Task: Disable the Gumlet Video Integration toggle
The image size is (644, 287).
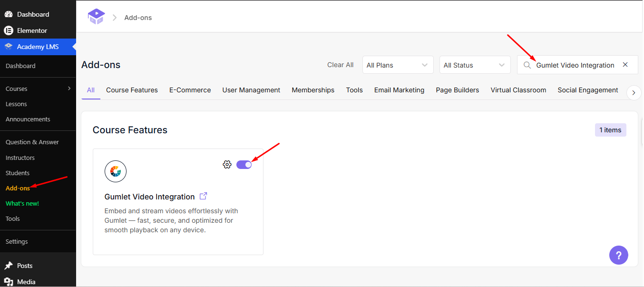Action: point(244,164)
